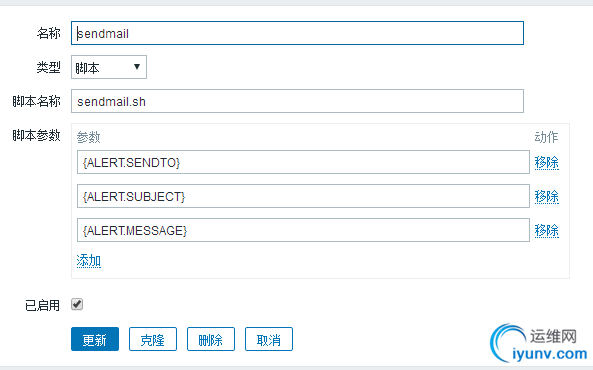Cancel editing with the 取消 button
The height and width of the screenshot is (370, 593).
click(x=269, y=339)
